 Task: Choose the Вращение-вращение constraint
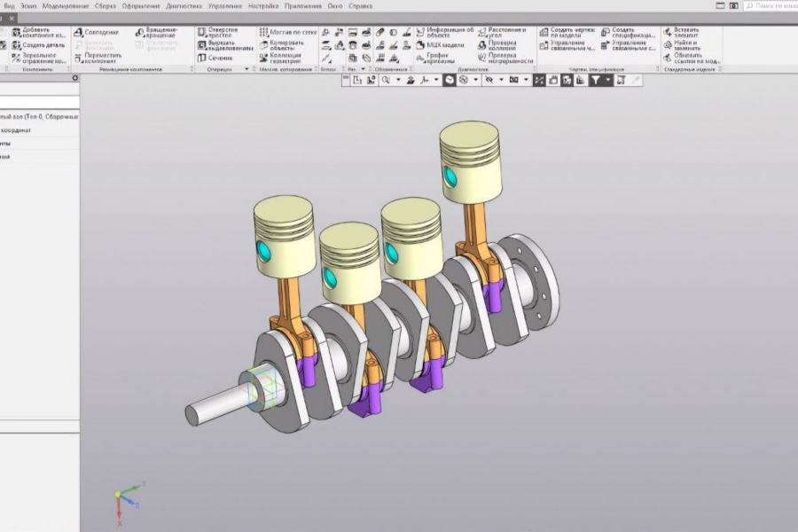pos(157,33)
